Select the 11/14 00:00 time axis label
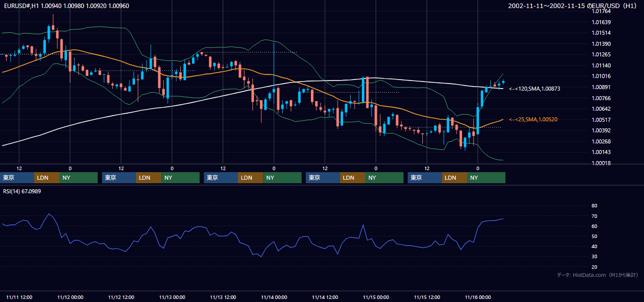Viewport: 644px width, 302px height. coord(274,297)
